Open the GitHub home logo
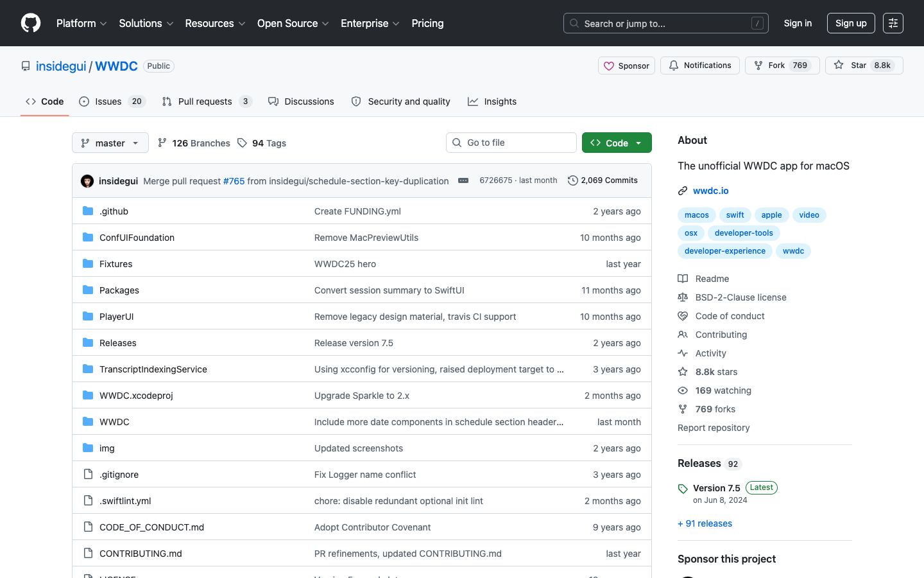Viewport: 924px width, 578px height. [x=31, y=23]
